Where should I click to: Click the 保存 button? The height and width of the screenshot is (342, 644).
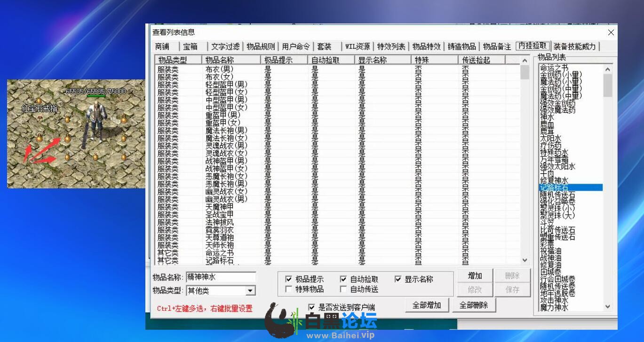coord(512,290)
